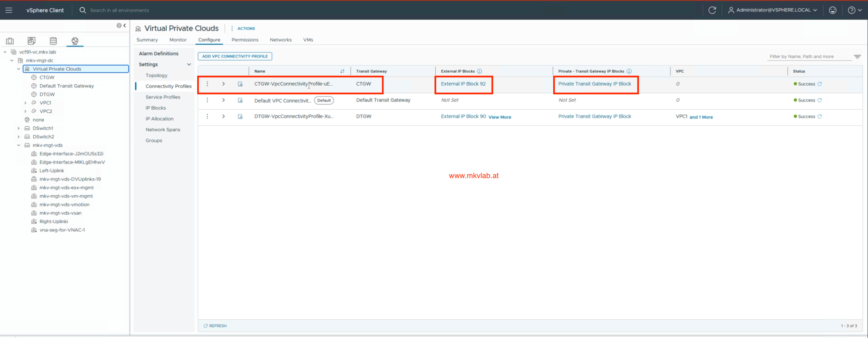Collapse the mkv-mgt-dc datacenter node
The height and width of the screenshot is (338, 868).
(12, 60)
